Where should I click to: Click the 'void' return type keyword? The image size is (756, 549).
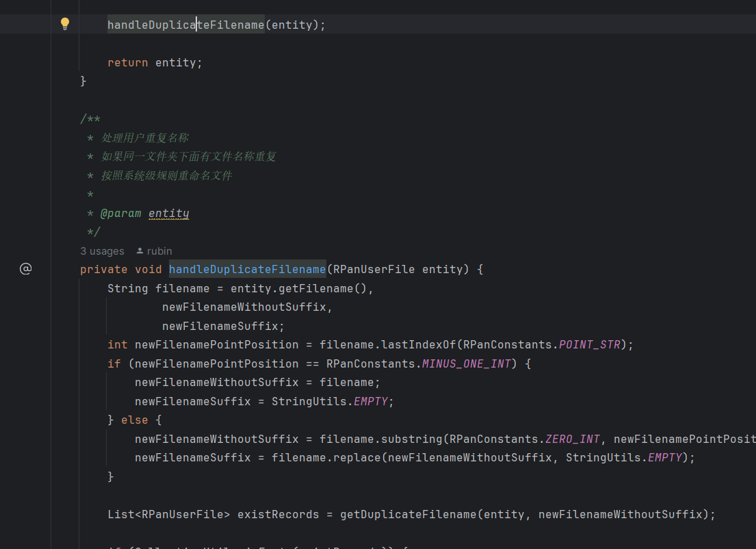click(148, 269)
